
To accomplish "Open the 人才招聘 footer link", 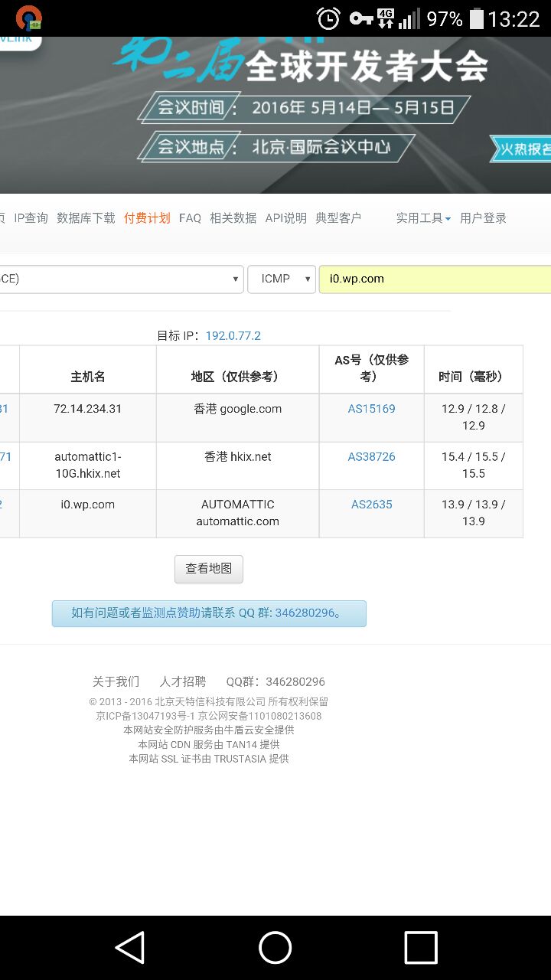I will [183, 681].
